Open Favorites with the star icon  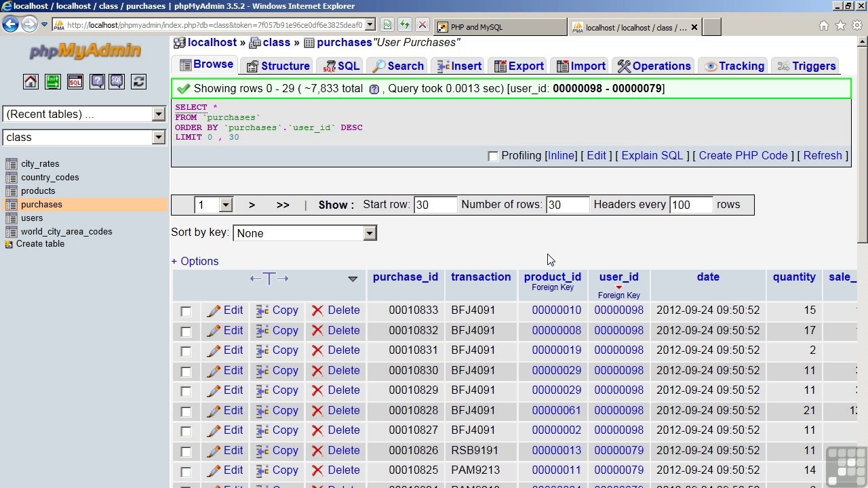[x=840, y=26]
